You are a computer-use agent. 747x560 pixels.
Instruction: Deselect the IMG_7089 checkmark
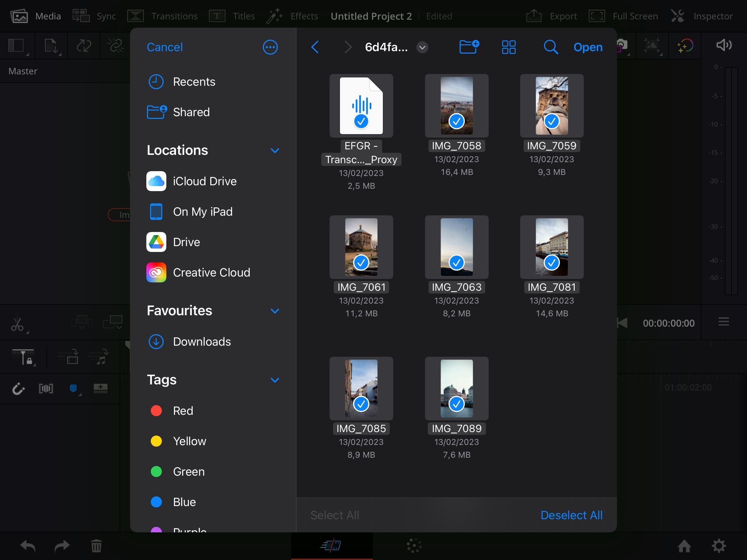point(456,404)
